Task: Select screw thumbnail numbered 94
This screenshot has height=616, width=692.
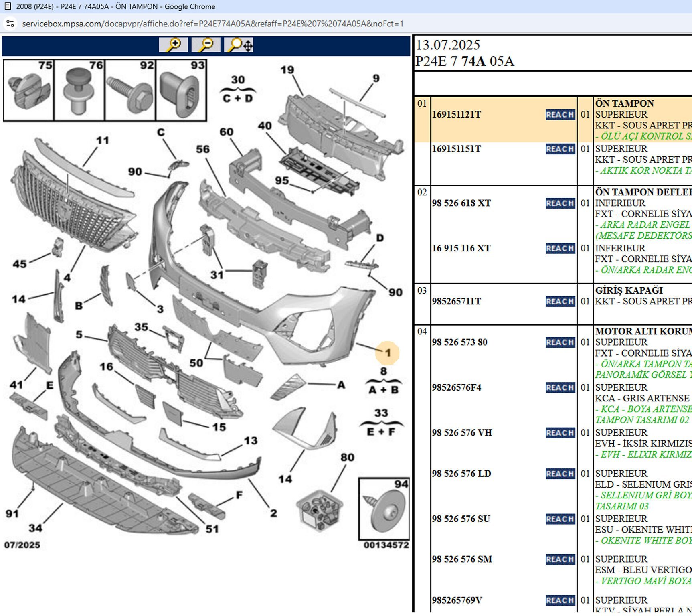Action: 384,509
